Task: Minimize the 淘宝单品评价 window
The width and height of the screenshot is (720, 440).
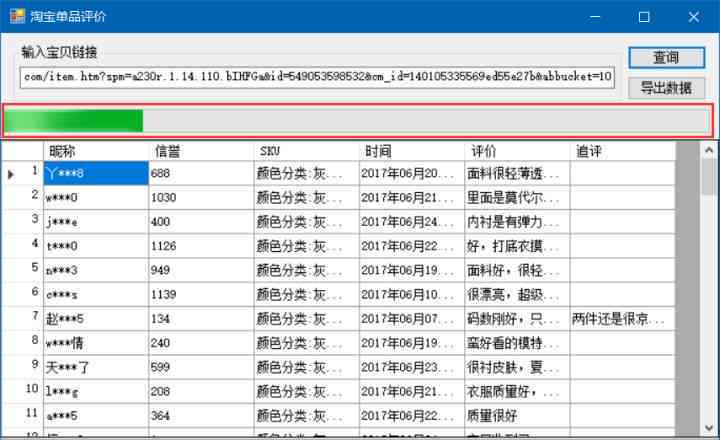Action: point(595,17)
